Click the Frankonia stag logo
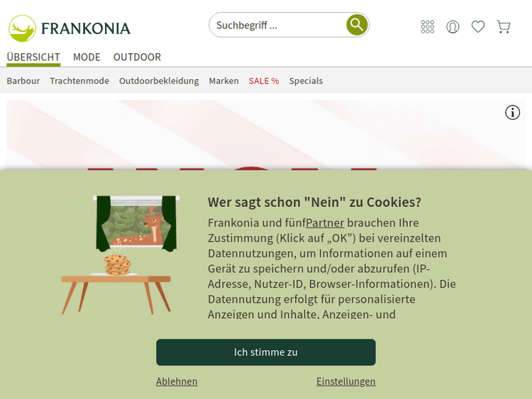The image size is (532, 399). point(22,28)
